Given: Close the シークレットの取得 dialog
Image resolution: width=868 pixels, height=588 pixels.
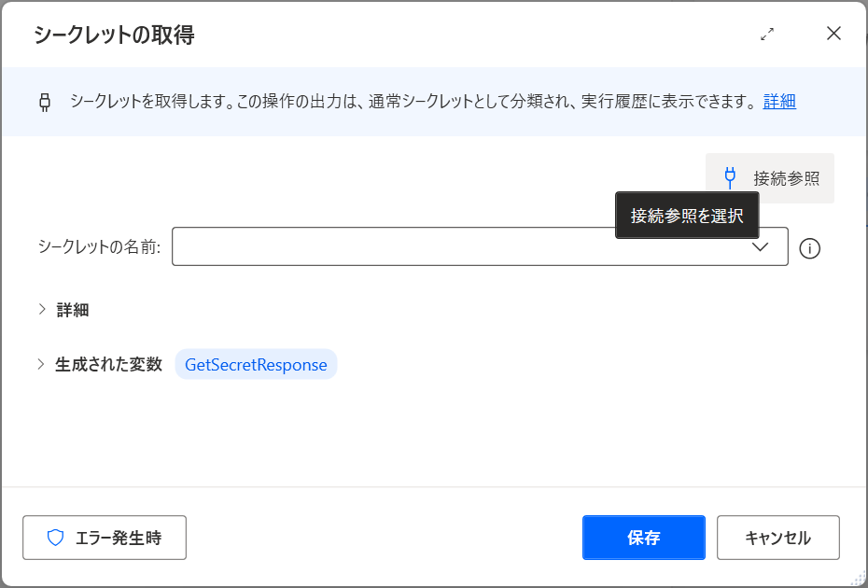Looking at the screenshot, I should point(833,34).
